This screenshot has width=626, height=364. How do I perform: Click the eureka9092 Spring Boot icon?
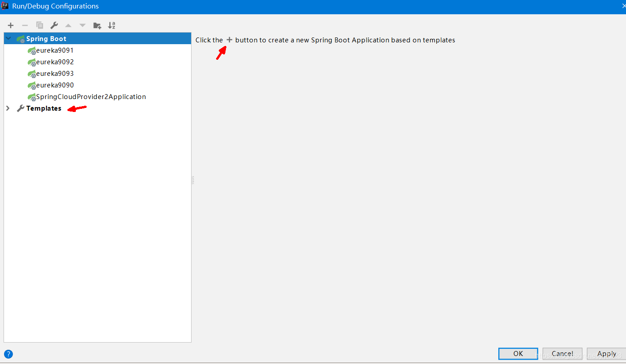[x=32, y=62]
